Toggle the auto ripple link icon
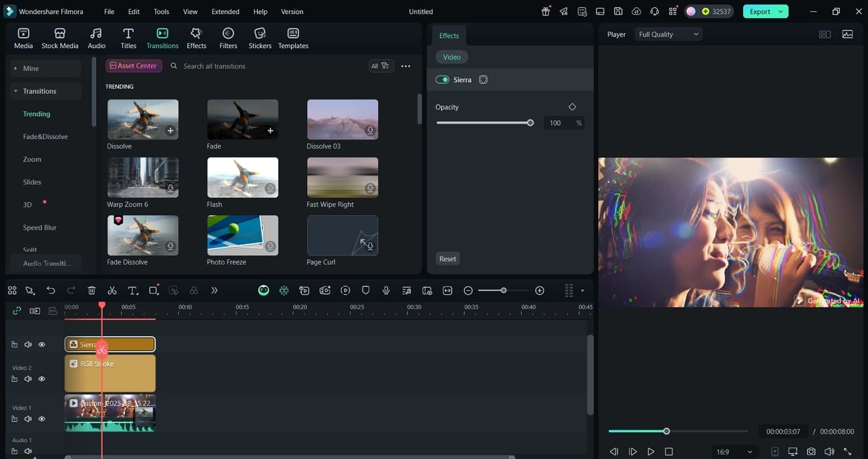The height and width of the screenshot is (459, 868). click(x=17, y=311)
